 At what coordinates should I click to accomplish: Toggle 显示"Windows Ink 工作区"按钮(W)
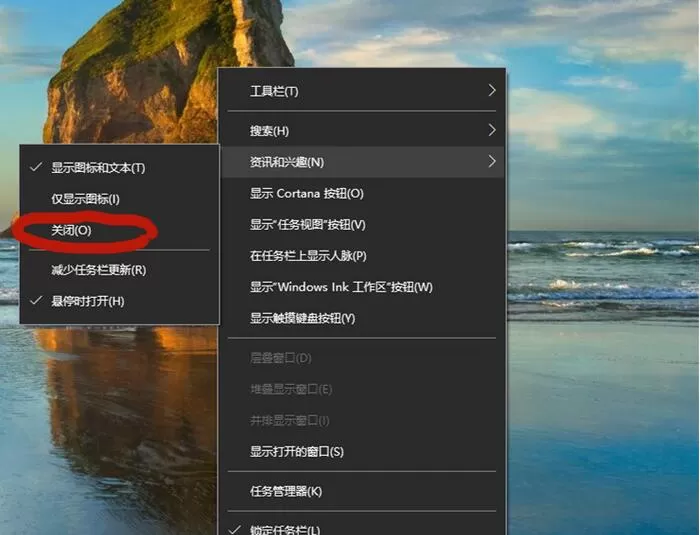tap(362, 287)
